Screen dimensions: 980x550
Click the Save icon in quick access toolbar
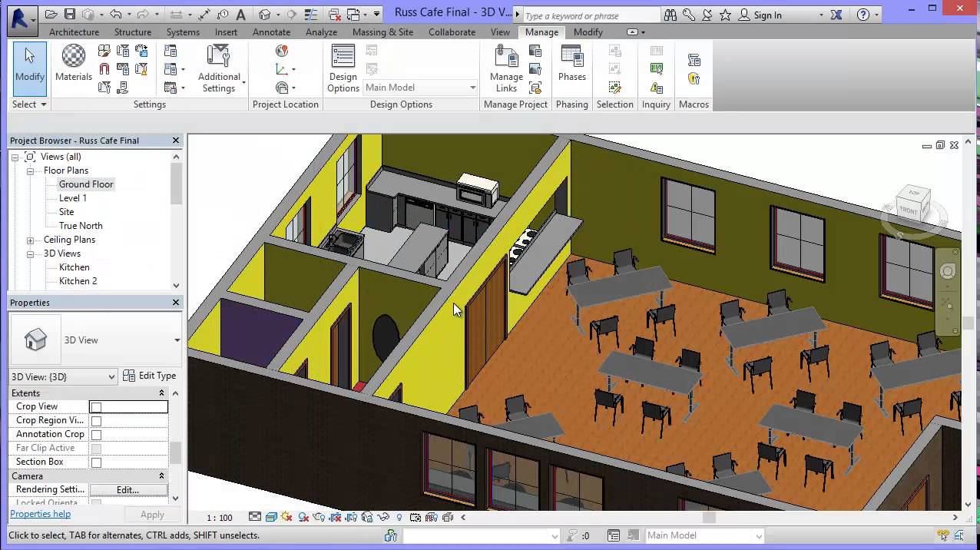coord(70,15)
